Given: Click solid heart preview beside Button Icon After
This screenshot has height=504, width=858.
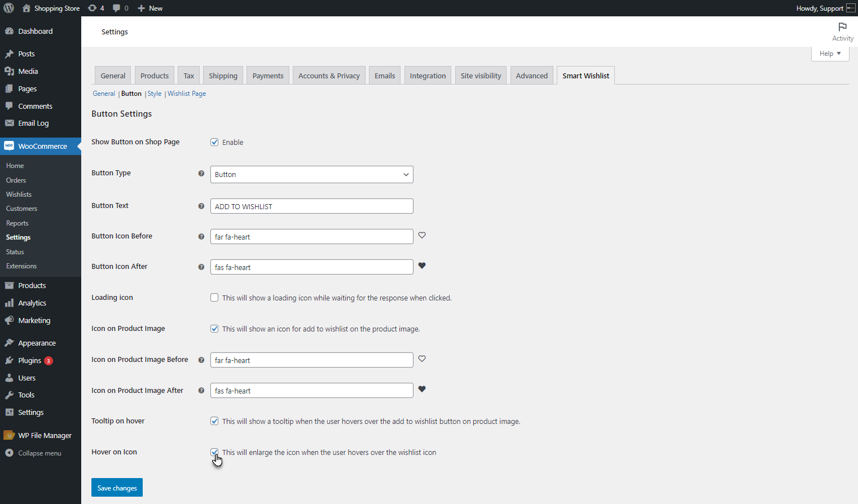Looking at the screenshot, I should (422, 266).
